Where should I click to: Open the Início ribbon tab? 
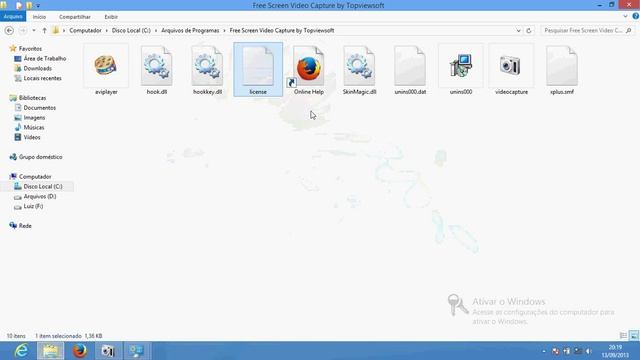pyautogui.click(x=39, y=17)
